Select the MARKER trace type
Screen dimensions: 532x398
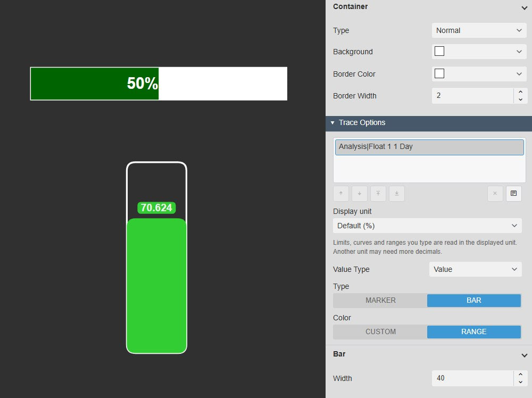point(380,301)
